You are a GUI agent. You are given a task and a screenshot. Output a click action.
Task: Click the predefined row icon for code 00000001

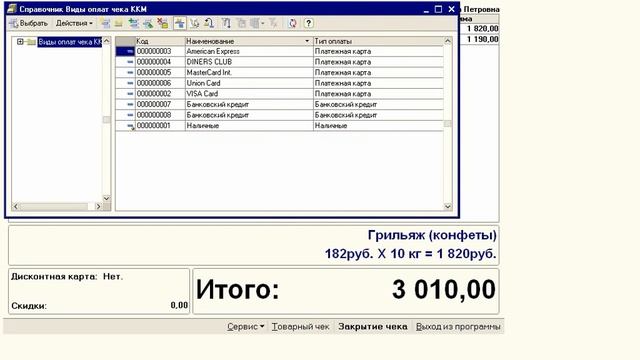point(130,126)
